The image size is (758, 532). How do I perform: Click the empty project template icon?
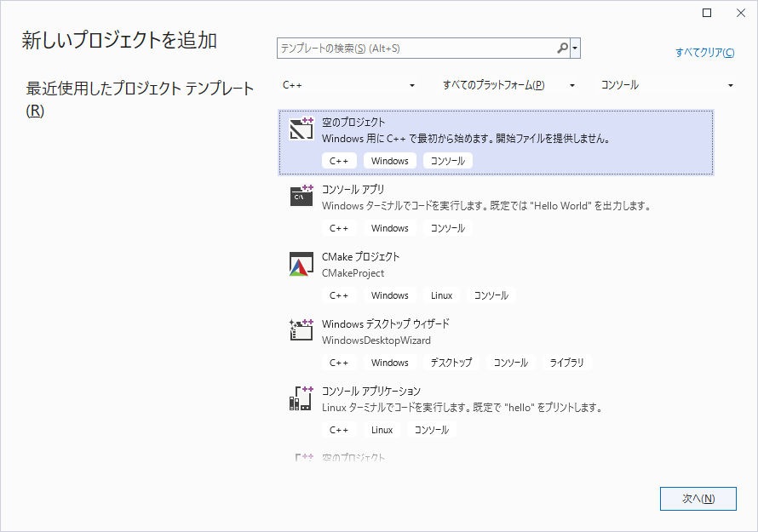pyautogui.click(x=301, y=129)
